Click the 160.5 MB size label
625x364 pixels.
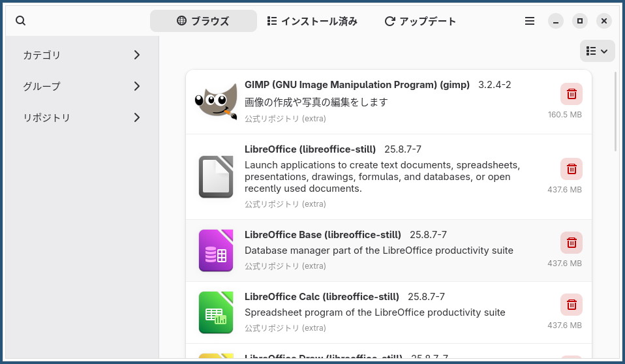click(x=565, y=115)
